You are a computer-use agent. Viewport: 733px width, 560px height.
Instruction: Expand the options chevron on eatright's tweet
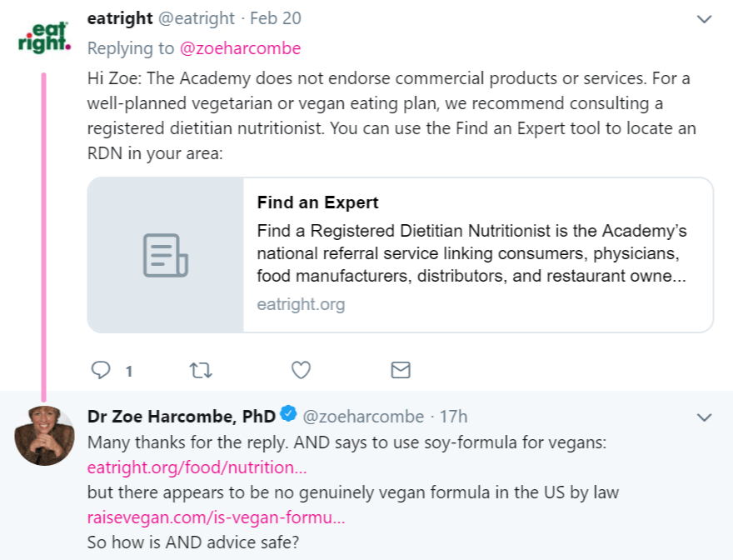coord(703,18)
